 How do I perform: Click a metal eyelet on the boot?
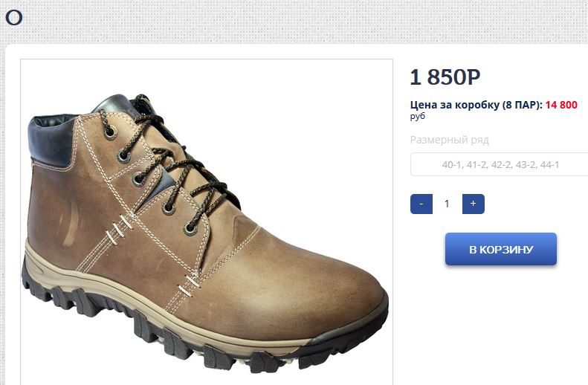pos(139,178)
